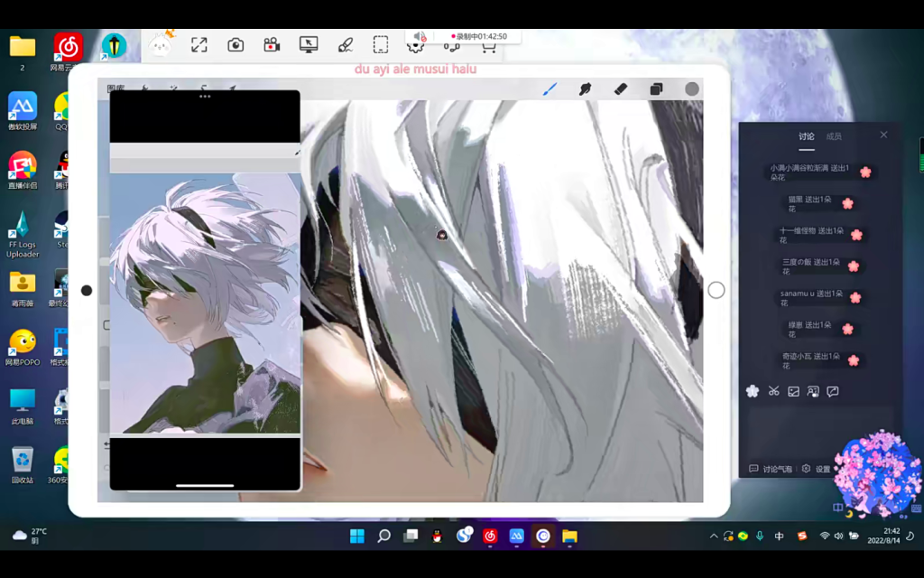Click the Windows Start button

(357, 536)
